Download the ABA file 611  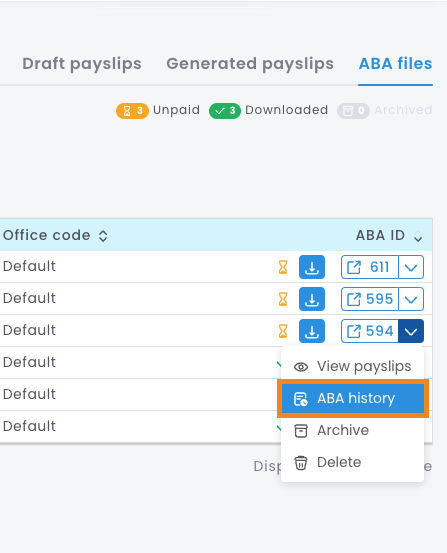[x=312, y=267]
